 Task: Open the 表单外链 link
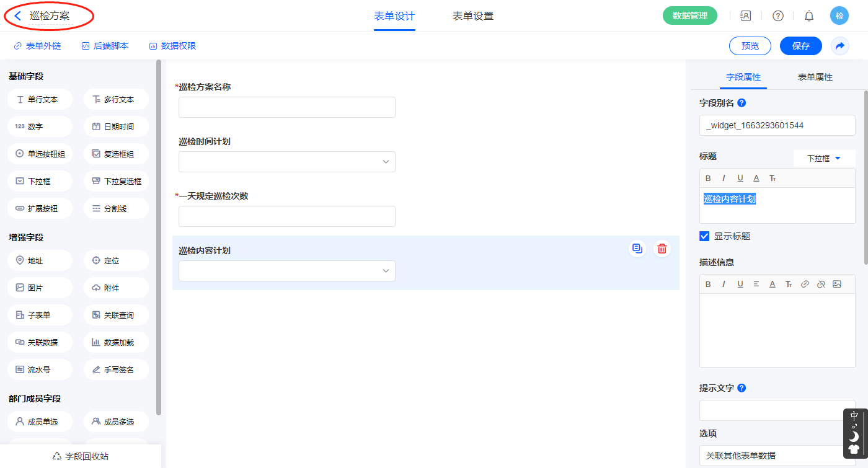coord(37,46)
